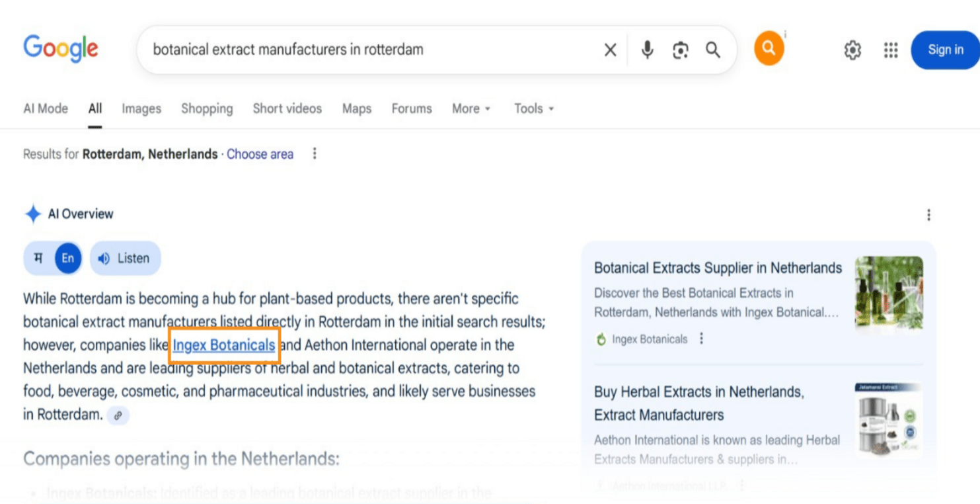Open the Ingex Botanicals link
This screenshot has height=504, width=980.
point(224,345)
